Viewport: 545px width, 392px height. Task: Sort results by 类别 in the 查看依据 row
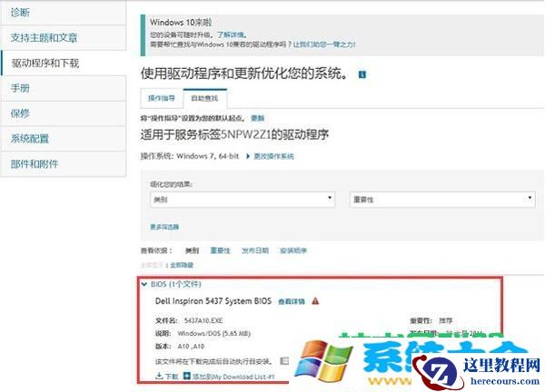192,250
